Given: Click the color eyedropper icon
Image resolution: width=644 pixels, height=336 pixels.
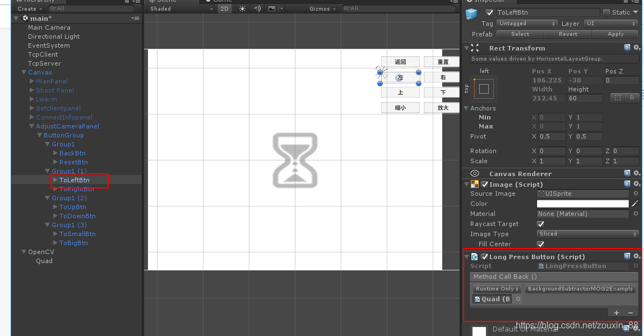Looking at the screenshot, I should point(636,204).
